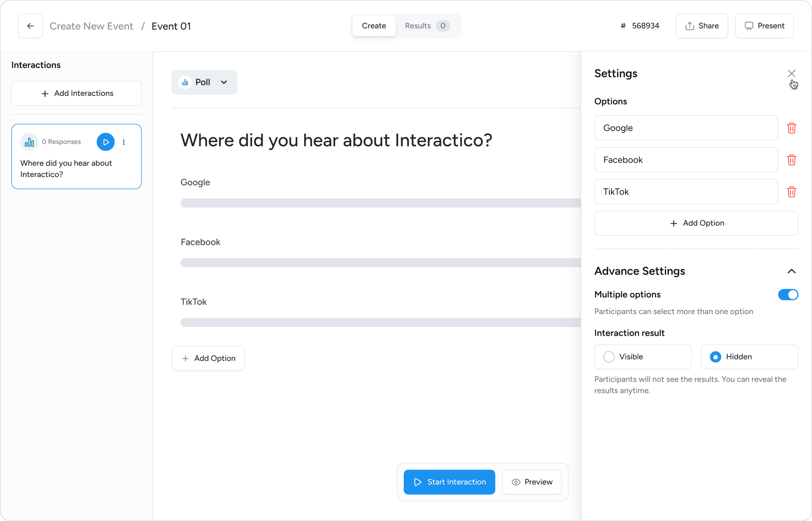The height and width of the screenshot is (521, 812).
Task: Switch to the Create tab
Action: coord(374,26)
